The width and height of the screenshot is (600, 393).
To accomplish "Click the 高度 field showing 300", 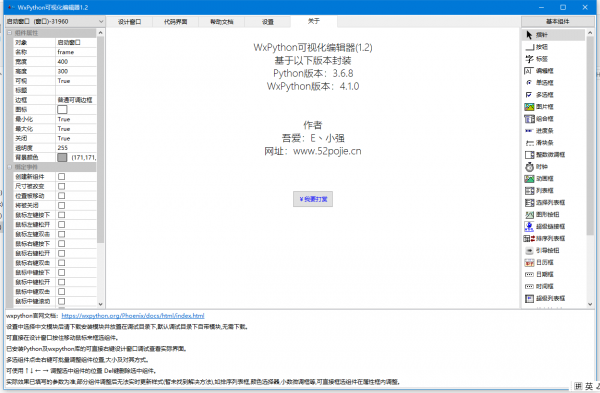I will [76, 71].
